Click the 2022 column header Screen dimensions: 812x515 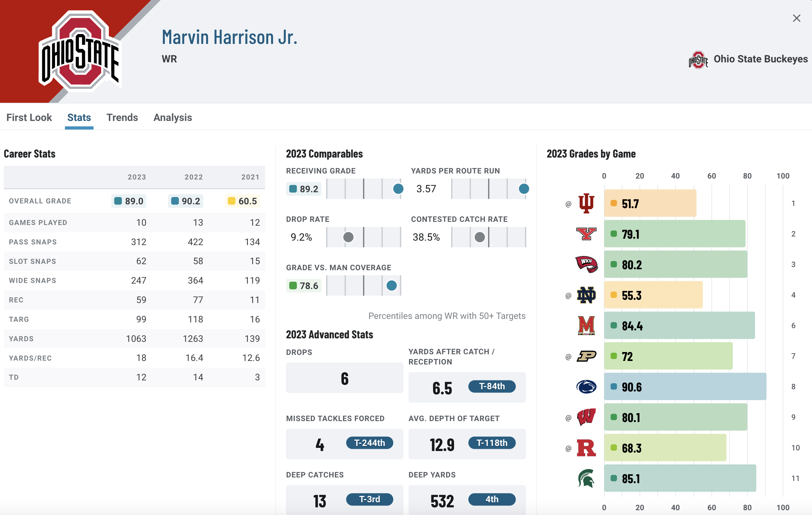pos(193,177)
